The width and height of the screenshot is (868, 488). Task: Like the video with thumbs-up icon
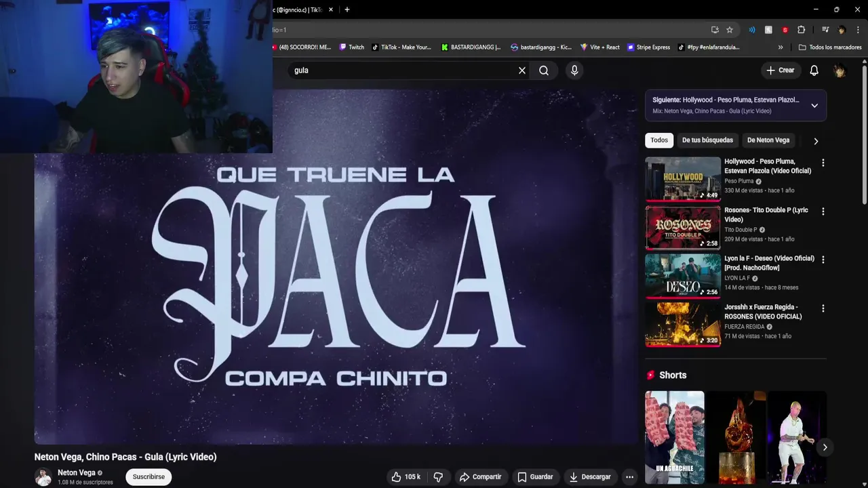[x=406, y=477]
